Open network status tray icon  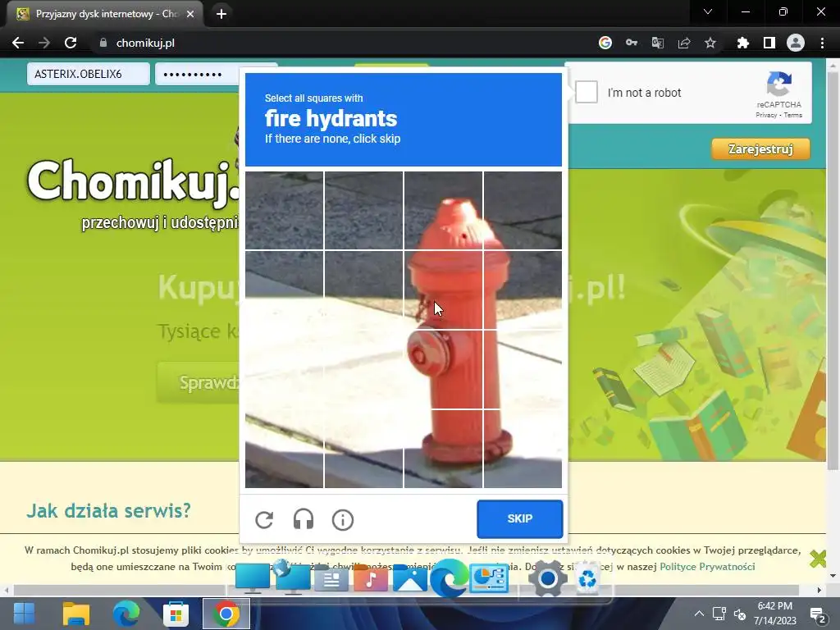point(719,614)
